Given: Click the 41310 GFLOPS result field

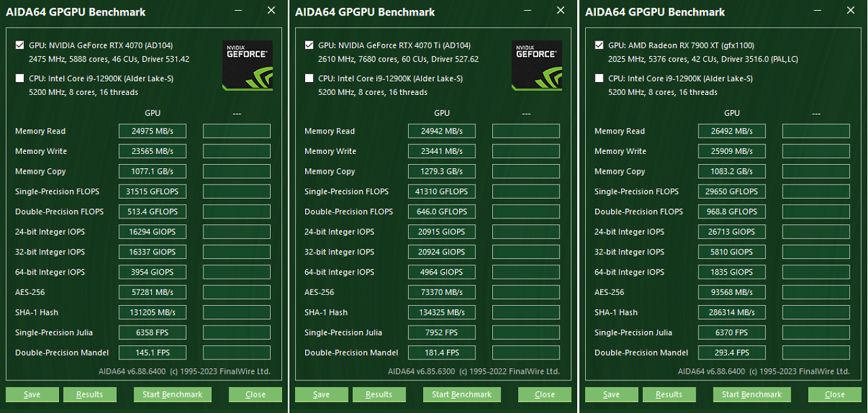Looking at the screenshot, I should tap(442, 191).
